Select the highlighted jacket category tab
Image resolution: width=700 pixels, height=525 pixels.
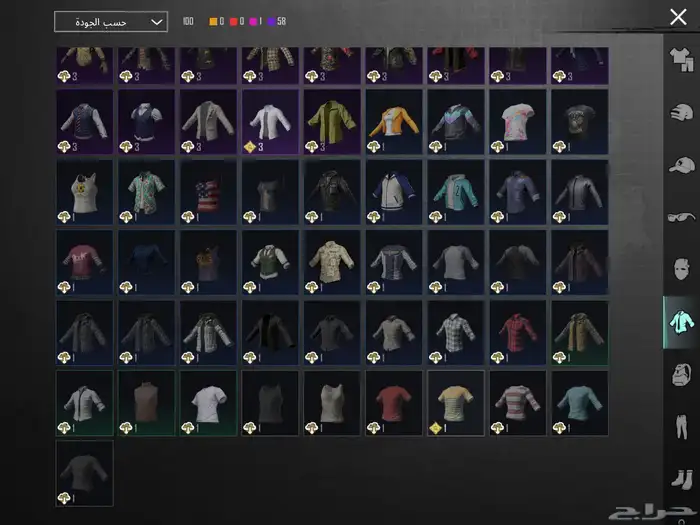[x=681, y=322]
